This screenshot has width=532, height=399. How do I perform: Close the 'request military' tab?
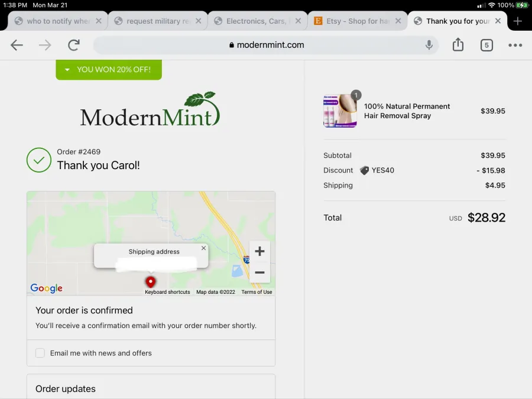pos(199,21)
